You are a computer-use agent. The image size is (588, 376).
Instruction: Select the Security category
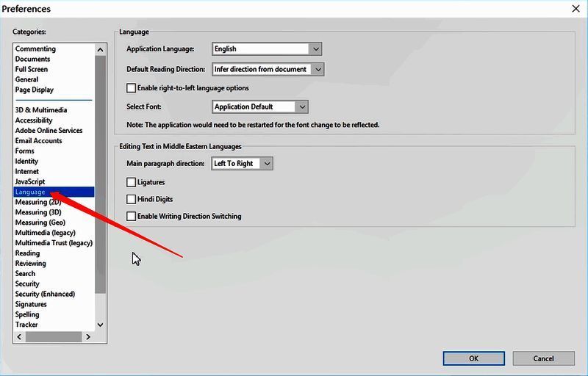(27, 284)
